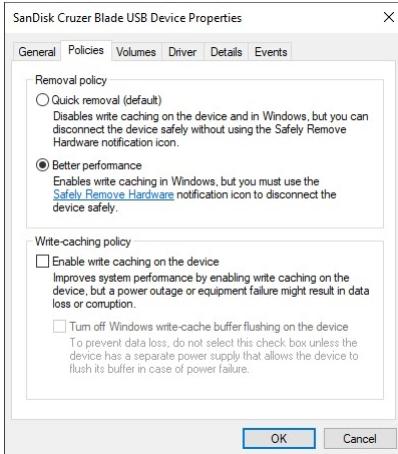398x454 pixels.
Task: Open the Safely Remove Hardware link
Action: (x=113, y=194)
